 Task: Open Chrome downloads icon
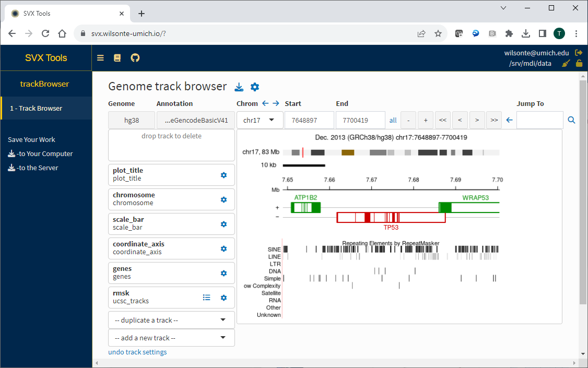[x=526, y=34]
